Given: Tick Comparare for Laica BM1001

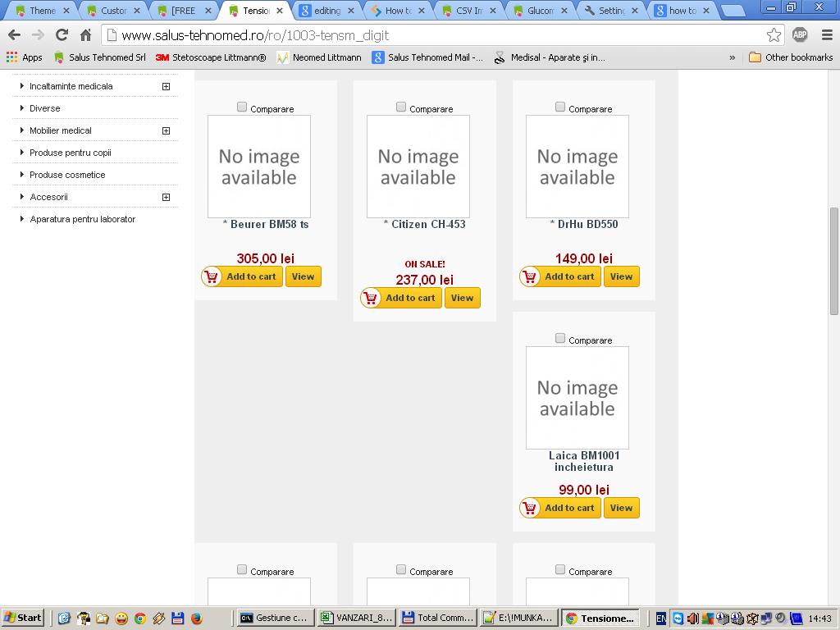Looking at the screenshot, I should (560, 339).
